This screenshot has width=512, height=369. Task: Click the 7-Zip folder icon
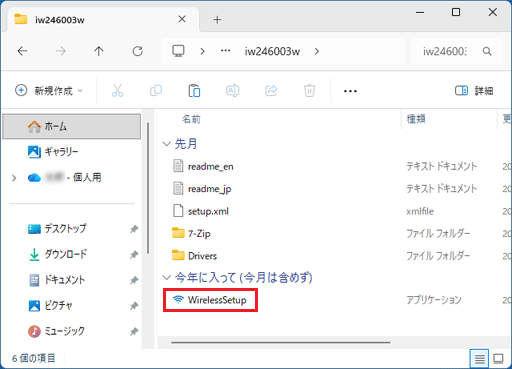(178, 233)
